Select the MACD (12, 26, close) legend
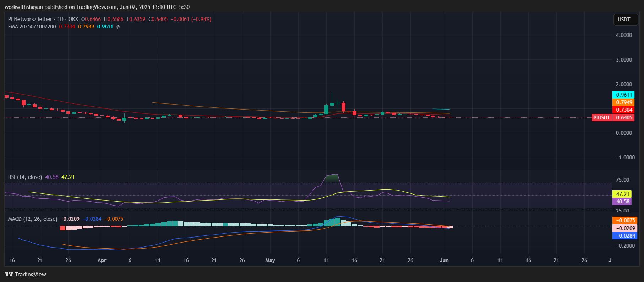The height and width of the screenshot is (282, 644). click(33, 219)
